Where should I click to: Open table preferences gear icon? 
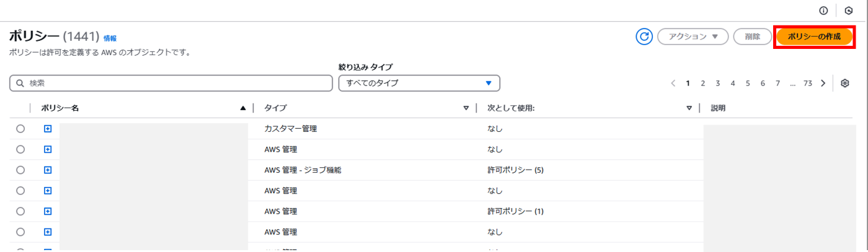[x=844, y=83]
